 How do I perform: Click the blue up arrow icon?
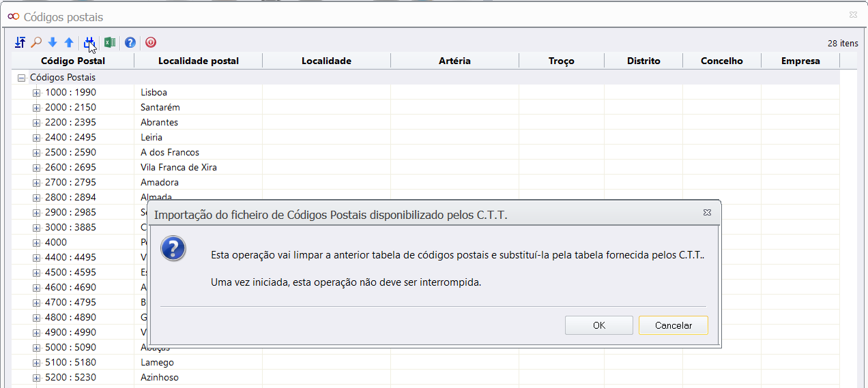pos(69,43)
